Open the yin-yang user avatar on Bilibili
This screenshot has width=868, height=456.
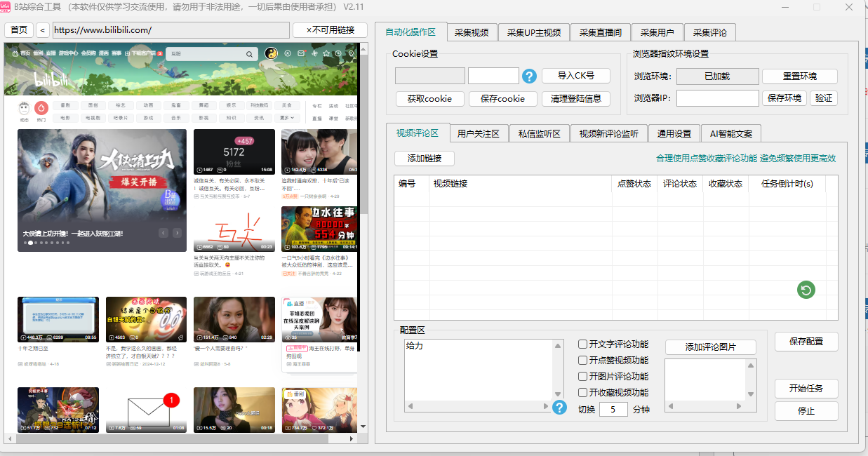coord(272,53)
